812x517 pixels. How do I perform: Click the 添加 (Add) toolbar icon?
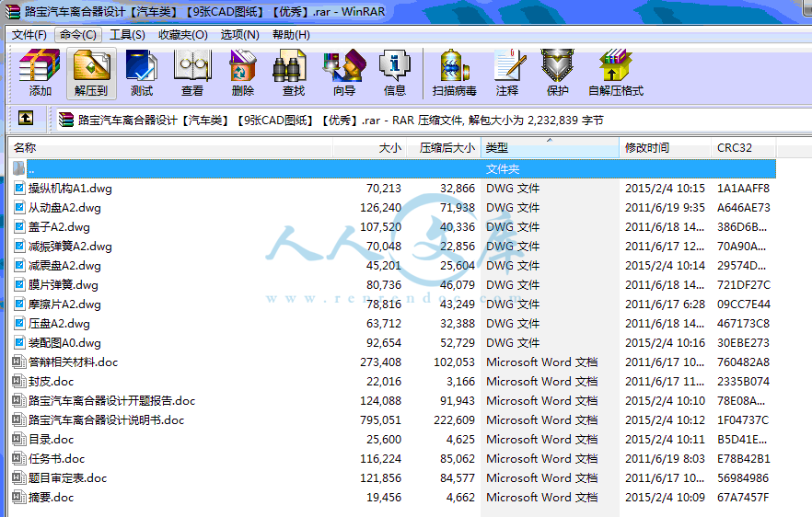click(40, 73)
